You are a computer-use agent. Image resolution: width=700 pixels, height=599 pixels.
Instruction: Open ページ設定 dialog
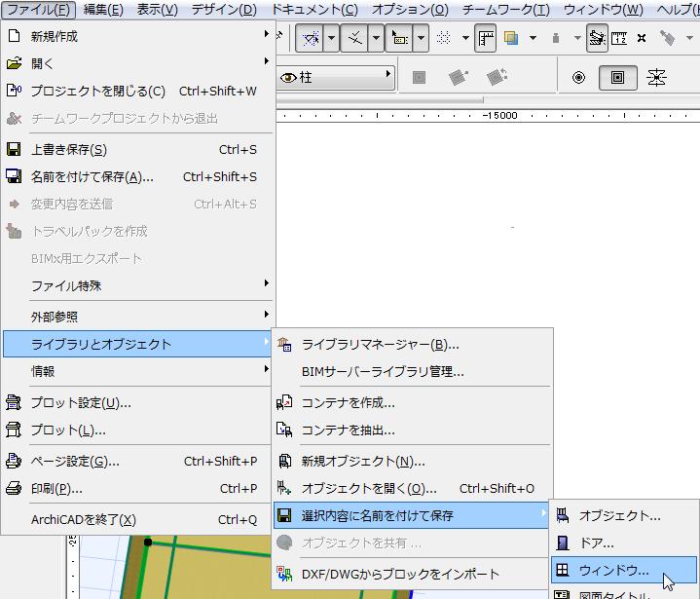(137, 461)
